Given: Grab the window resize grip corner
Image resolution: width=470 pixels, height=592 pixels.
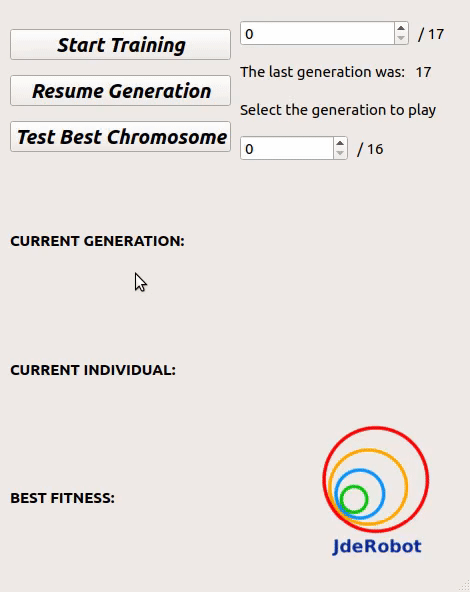Looking at the screenshot, I should click(464, 586).
